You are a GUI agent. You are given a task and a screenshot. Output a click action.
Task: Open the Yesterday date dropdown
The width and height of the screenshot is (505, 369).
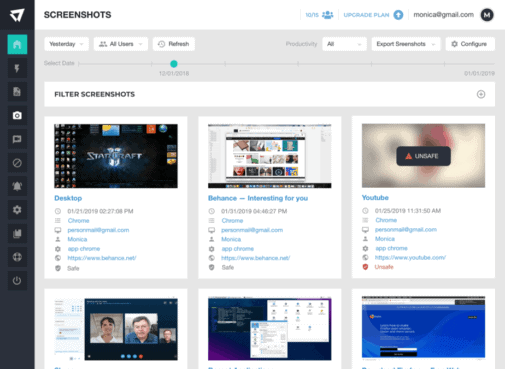(x=66, y=44)
